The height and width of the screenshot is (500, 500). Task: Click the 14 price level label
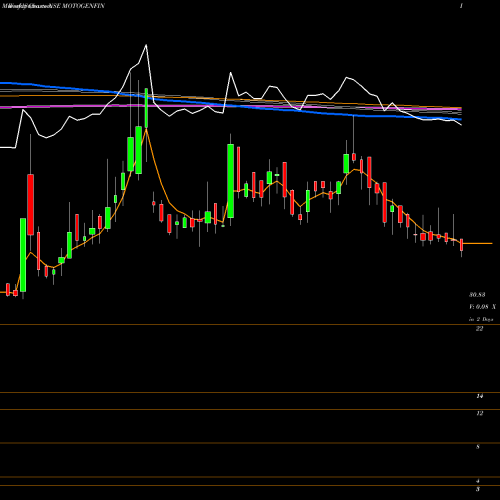[x=480, y=396]
